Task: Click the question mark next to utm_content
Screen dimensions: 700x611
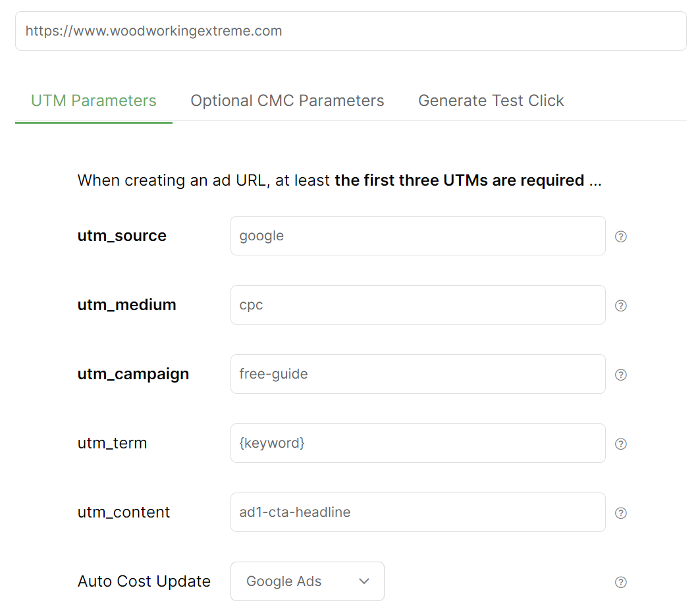Action: coord(620,513)
